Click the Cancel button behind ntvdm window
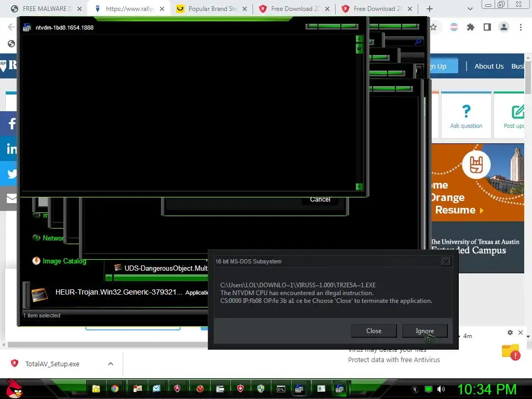Viewport: 532px width, 399px height. [320, 200]
